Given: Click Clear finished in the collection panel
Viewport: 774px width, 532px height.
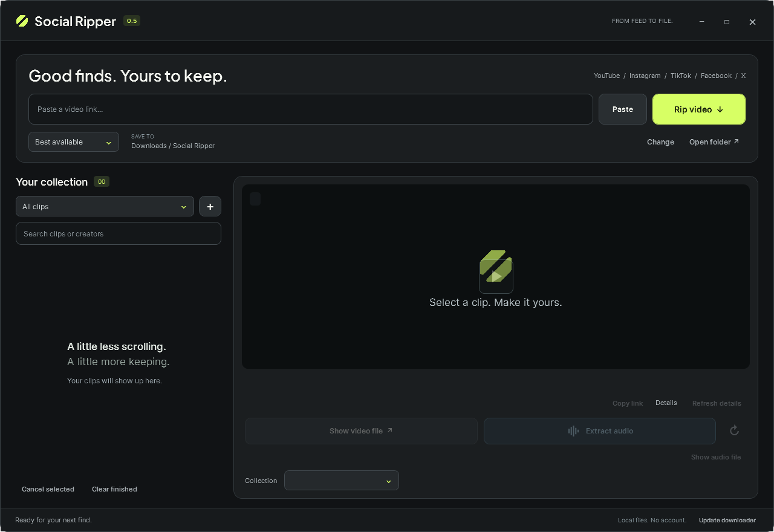Looking at the screenshot, I should point(114,489).
